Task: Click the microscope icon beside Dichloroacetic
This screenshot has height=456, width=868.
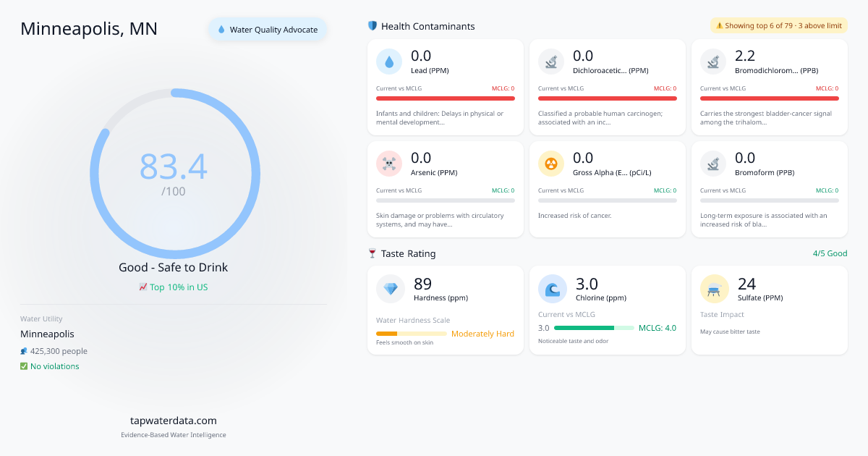Action: click(x=551, y=62)
